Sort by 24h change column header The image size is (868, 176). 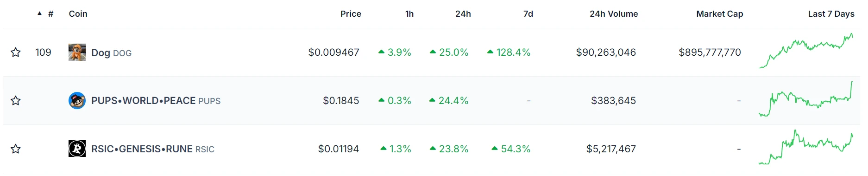click(x=463, y=14)
